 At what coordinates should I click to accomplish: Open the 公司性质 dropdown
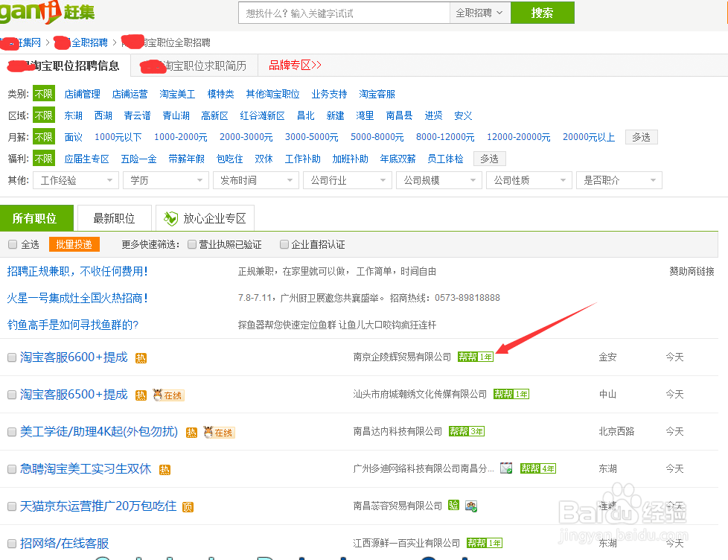click(x=529, y=180)
